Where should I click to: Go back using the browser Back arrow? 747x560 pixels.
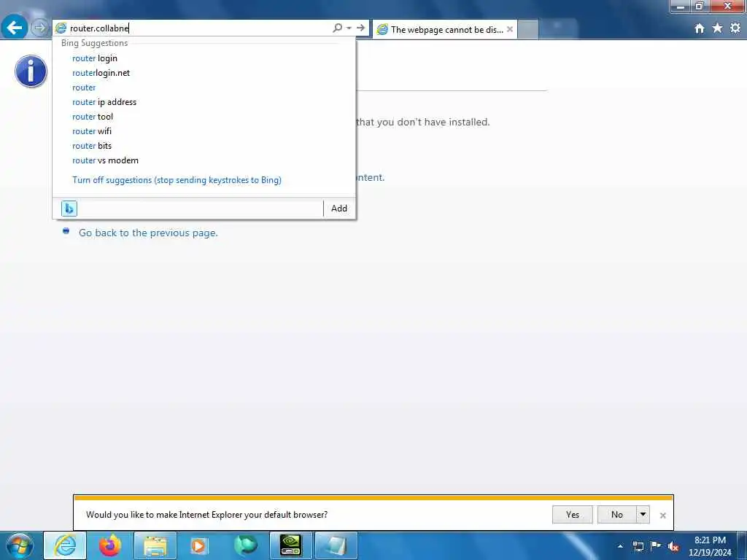coord(15,28)
